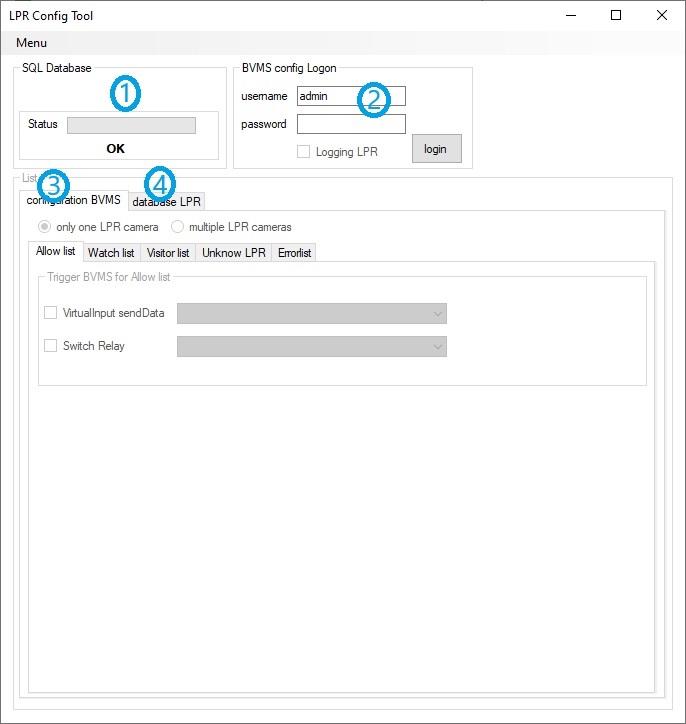Select the Errorlist tab
The width and height of the screenshot is (686, 724).
coord(295,253)
